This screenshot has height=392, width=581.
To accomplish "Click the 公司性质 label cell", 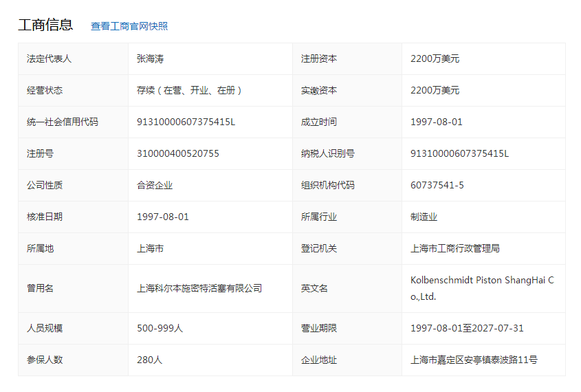I will [74, 185].
